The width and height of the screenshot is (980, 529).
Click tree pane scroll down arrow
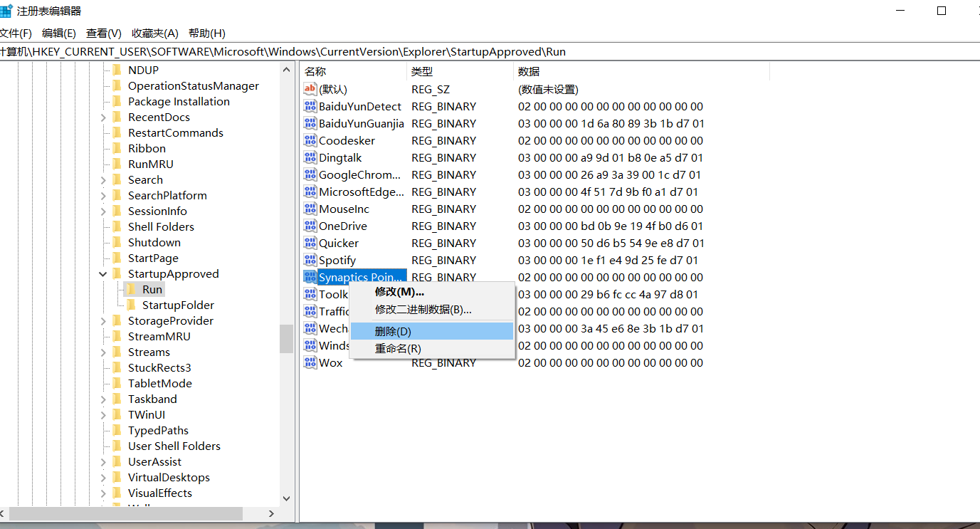pyautogui.click(x=287, y=499)
